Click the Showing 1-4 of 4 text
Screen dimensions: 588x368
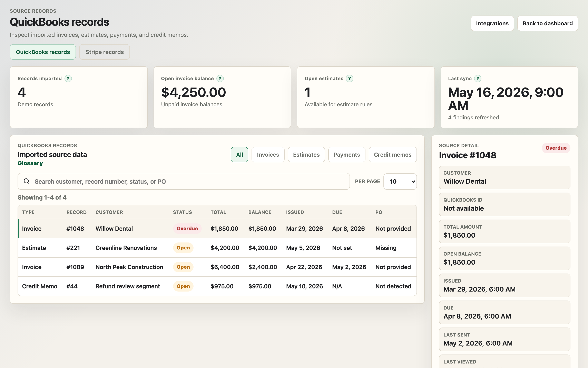[42, 197]
